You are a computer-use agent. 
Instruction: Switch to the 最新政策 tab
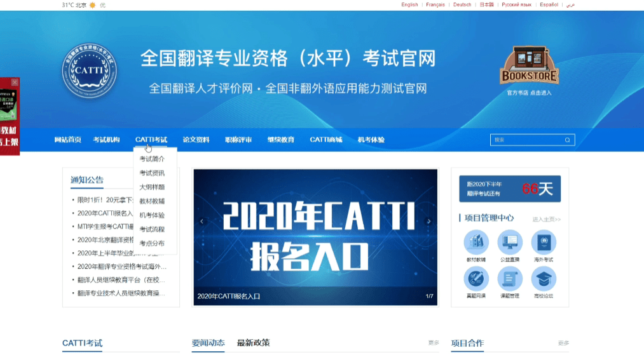click(x=254, y=343)
